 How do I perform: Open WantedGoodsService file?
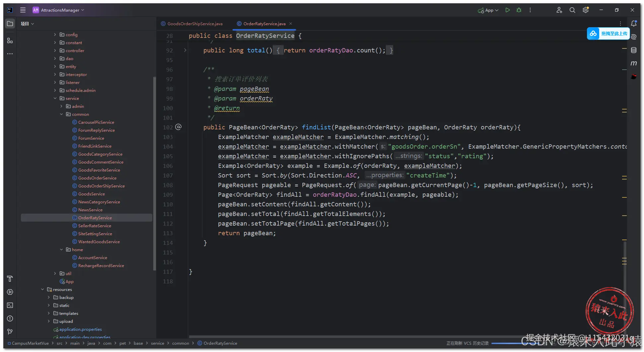pos(99,242)
